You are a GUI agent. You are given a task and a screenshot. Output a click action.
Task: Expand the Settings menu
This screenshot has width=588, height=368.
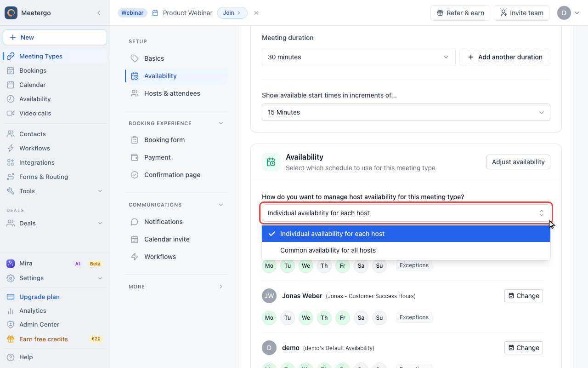click(55, 278)
